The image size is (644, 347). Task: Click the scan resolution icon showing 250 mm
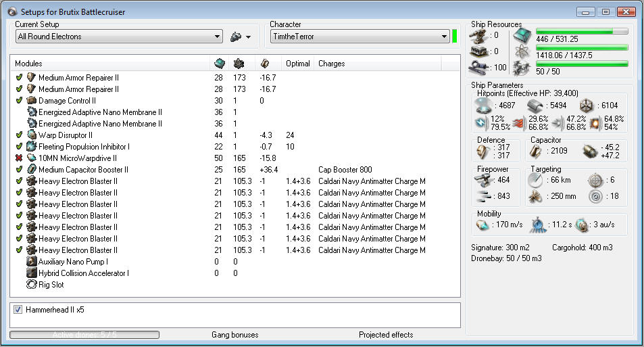(x=535, y=197)
